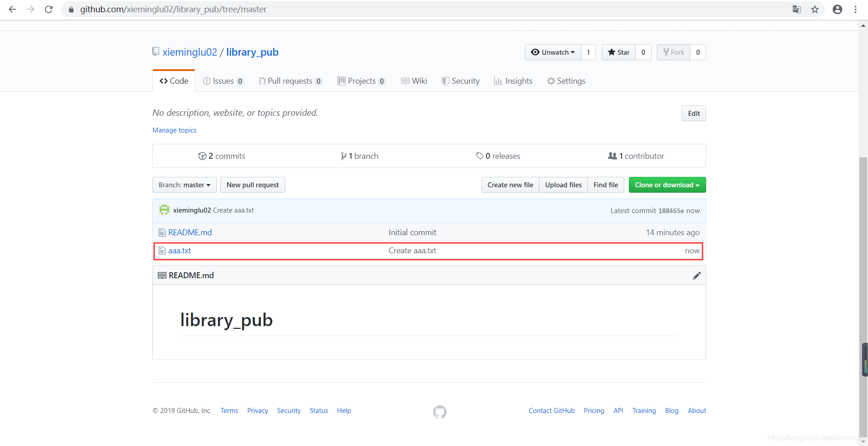Open the footer Help link
This screenshot has width=868, height=446.
pyautogui.click(x=344, y=411)
